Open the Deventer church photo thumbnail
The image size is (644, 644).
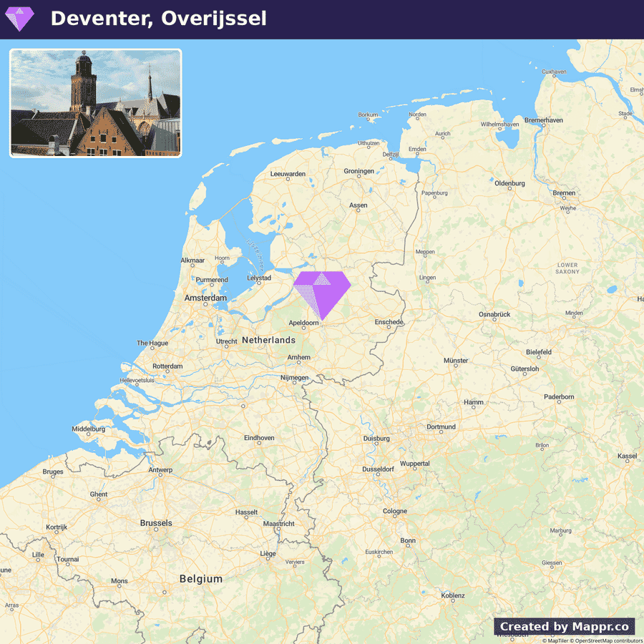coord(95,103)
